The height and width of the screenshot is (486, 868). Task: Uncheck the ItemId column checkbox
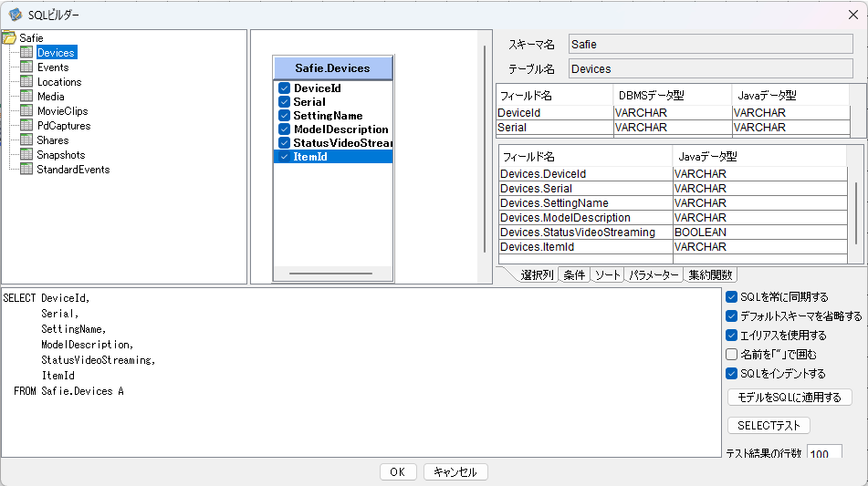tap(285, 157)
